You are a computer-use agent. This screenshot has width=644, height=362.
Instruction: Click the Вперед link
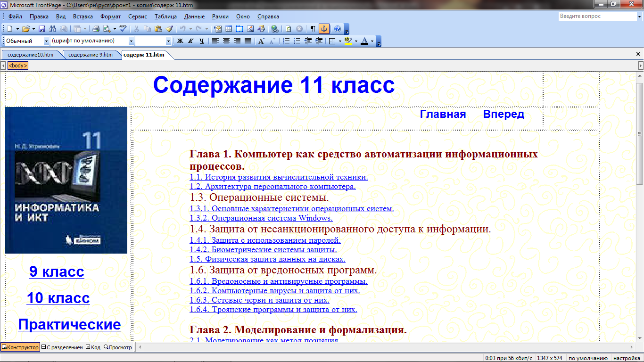[504, 114]
